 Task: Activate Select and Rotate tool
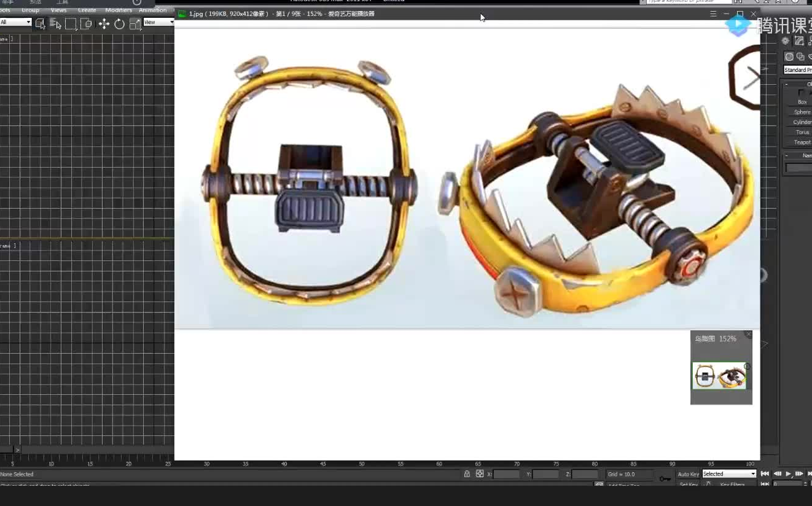(119, 23)
